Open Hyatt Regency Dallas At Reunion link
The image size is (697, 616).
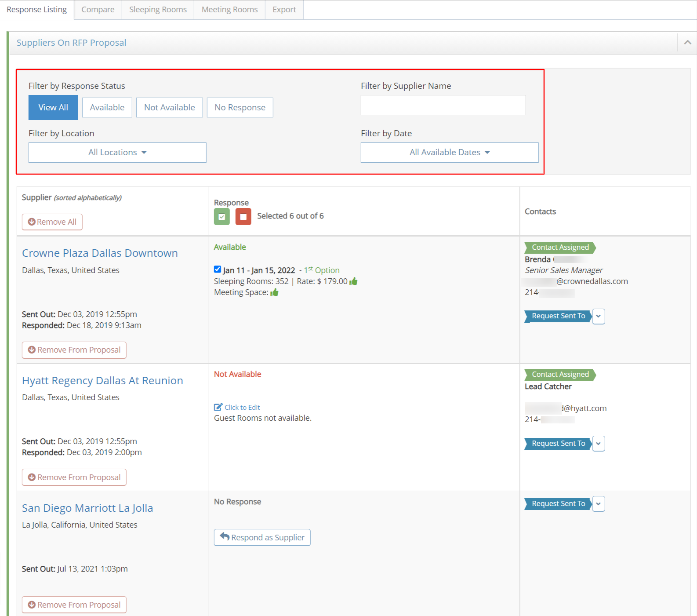point(102,381)
